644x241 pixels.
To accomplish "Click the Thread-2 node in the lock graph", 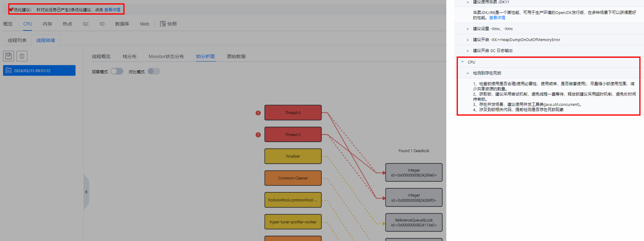I will click(293, 135).
